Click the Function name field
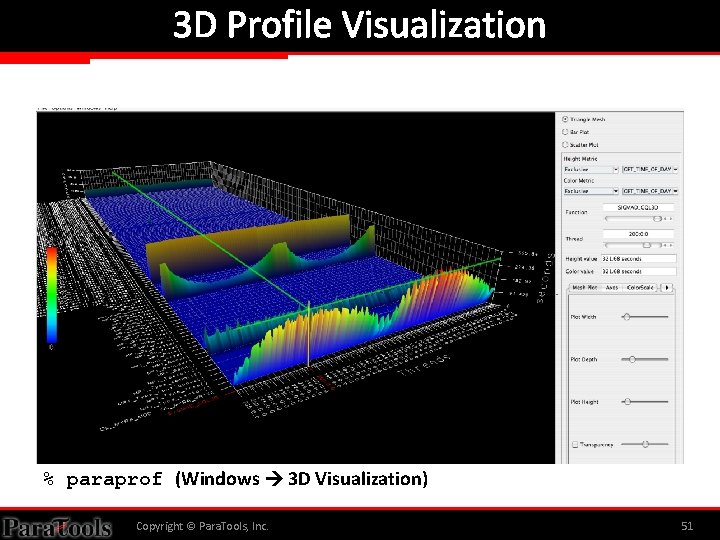Image resolution: width=720 pixels, height=540 pixels. pos(638,208)
